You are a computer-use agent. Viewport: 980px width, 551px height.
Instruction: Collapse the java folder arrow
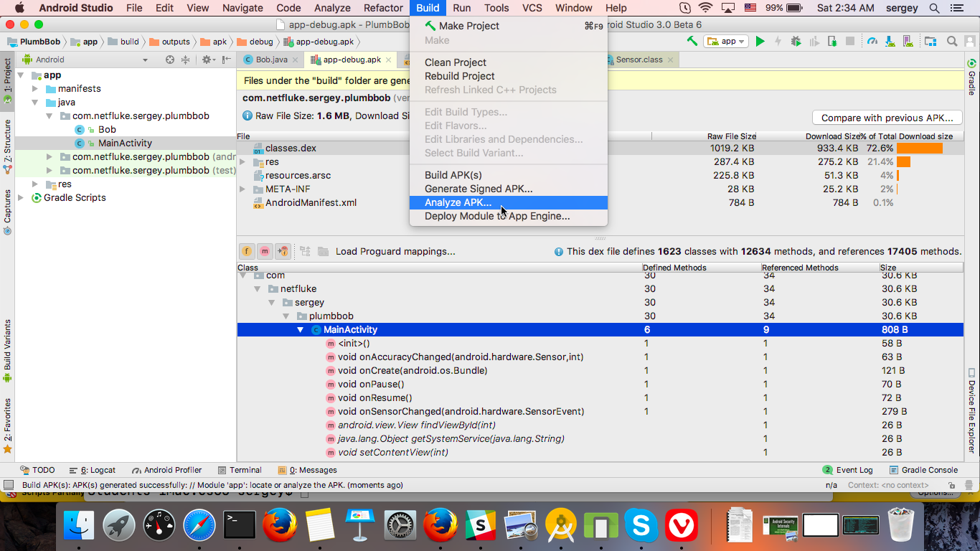point(35,103)
